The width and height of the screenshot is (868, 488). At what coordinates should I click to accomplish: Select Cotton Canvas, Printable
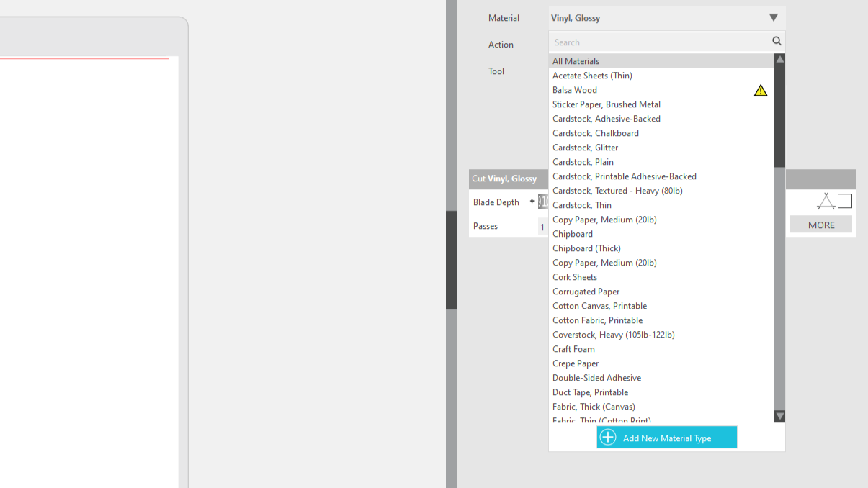[x=661, y=306]
